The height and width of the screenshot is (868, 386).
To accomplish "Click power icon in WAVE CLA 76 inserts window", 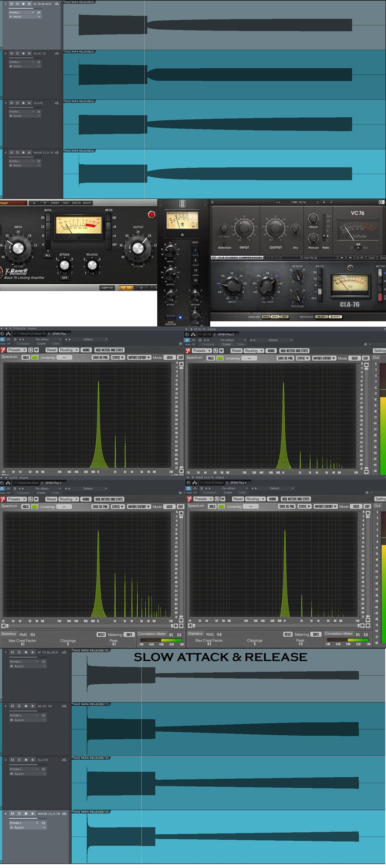I will pyautogui.click(x=188, y=488).
